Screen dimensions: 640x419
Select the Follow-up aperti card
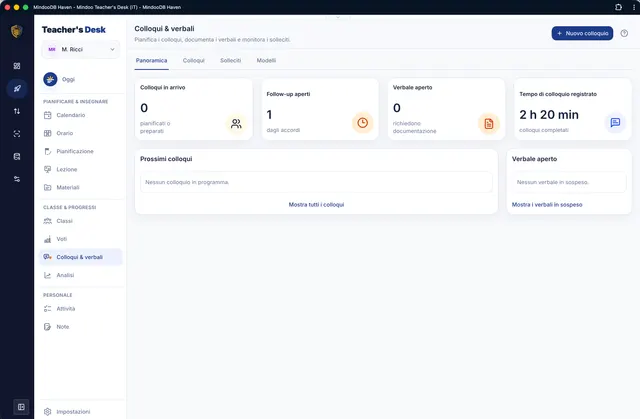pos(320,109)
